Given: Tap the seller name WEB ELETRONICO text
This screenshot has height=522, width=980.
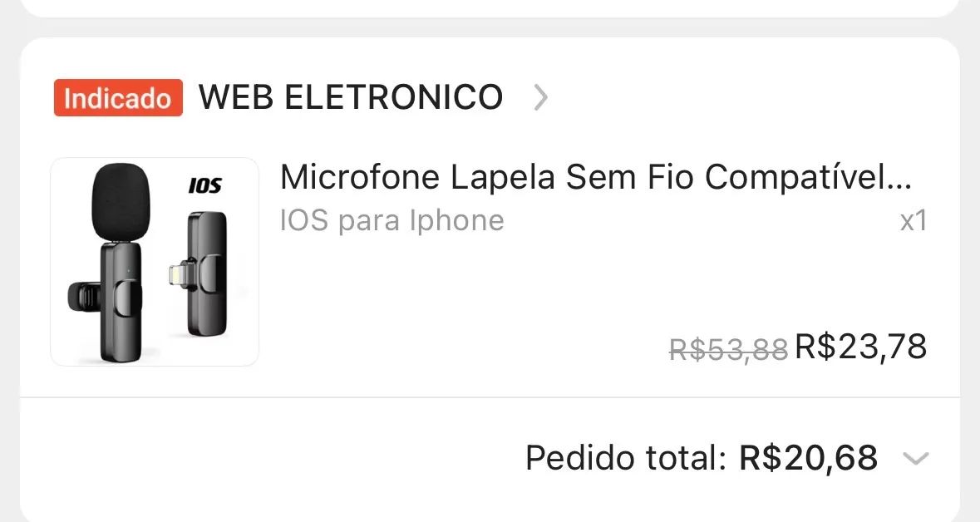Looking at the screenshot, I should tap(349, 97).
